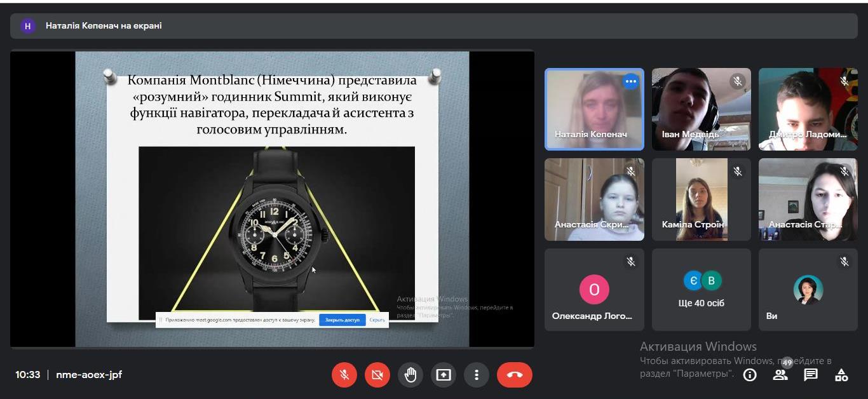Open the three-dot more options menu
868x399 pixels.
[477, 375]
